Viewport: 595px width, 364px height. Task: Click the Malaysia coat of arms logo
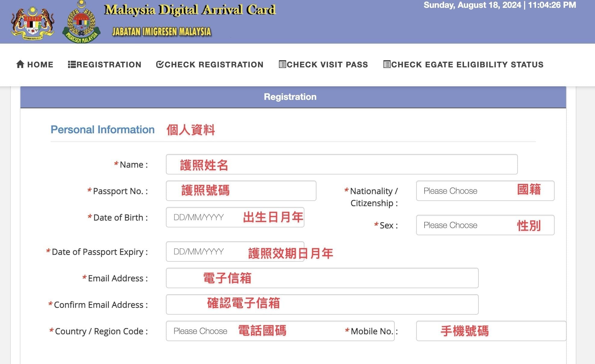[x=33, y=23]
